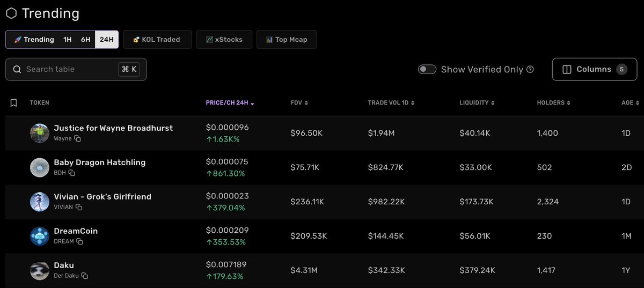Copy the Der Daku token address

[85, 276]
